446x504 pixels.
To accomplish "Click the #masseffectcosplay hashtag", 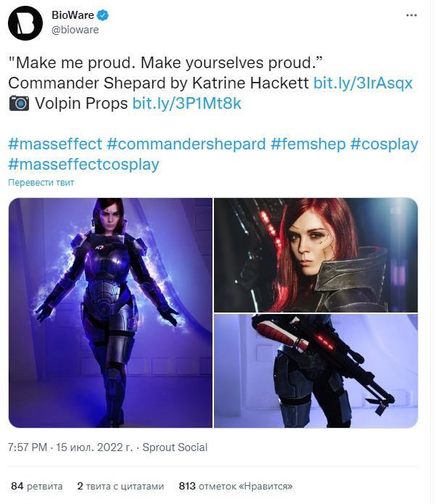I will coord(83,164).
